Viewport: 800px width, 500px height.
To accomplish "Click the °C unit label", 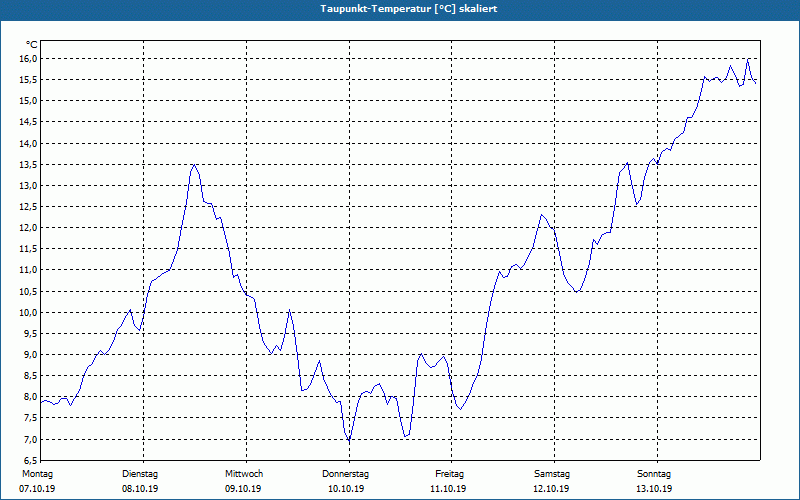I will 32,45.
